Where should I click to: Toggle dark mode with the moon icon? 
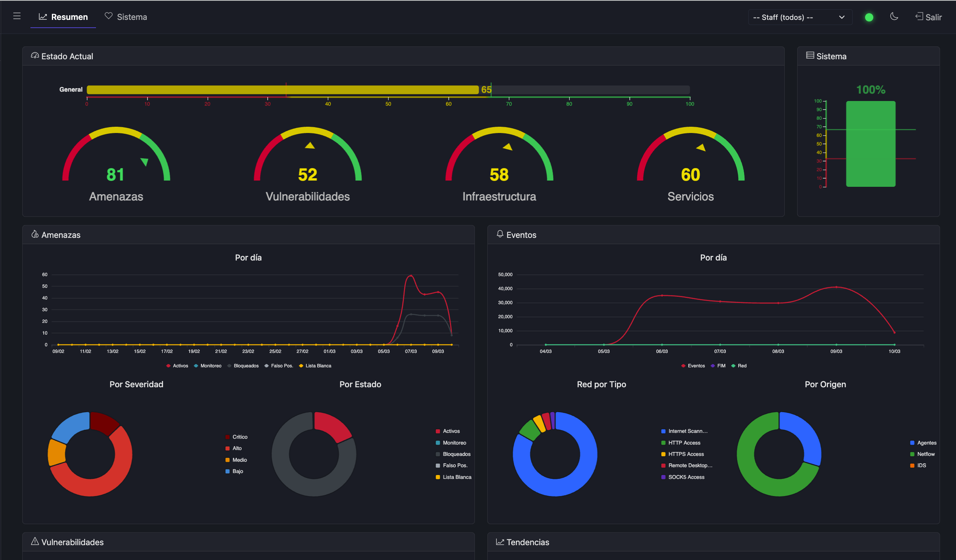click(894, 16)
